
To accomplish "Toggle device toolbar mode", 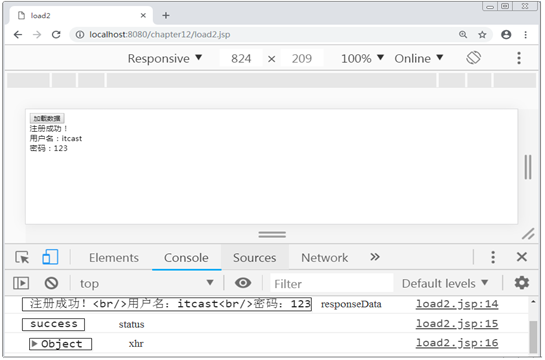I will coord(50,257).
